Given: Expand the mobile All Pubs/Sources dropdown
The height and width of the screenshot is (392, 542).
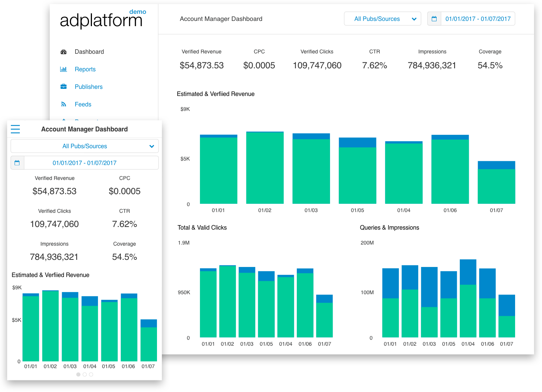Looking at the screenshot, I should tap(85, 146).
